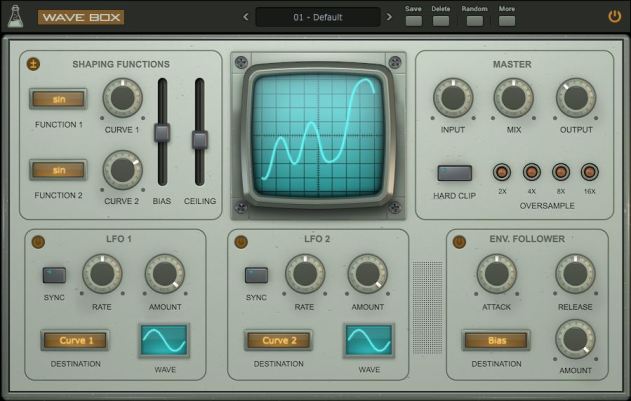631x401 pixels.
Task: Open the Function 1 sin selector
Action: pos(58,100)
